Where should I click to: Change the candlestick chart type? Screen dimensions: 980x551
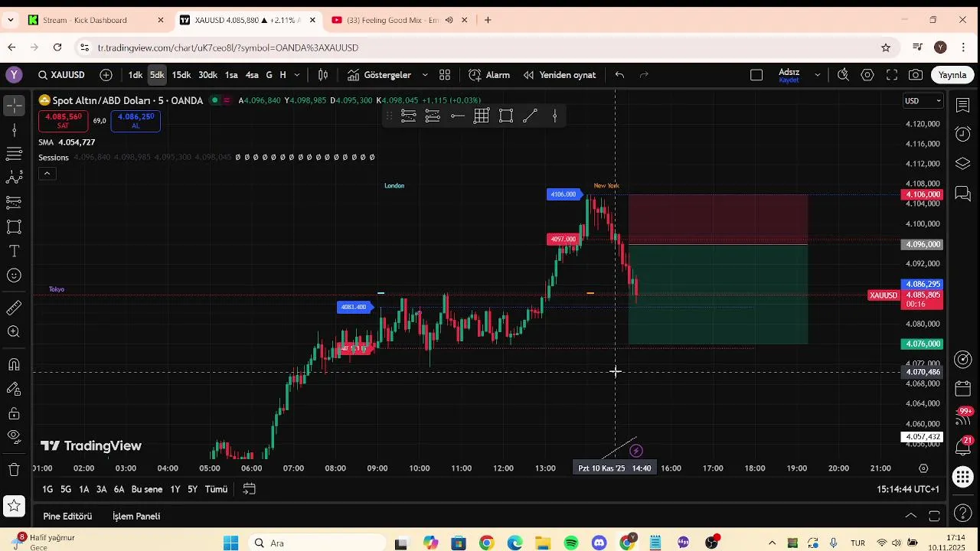(323, 75)
